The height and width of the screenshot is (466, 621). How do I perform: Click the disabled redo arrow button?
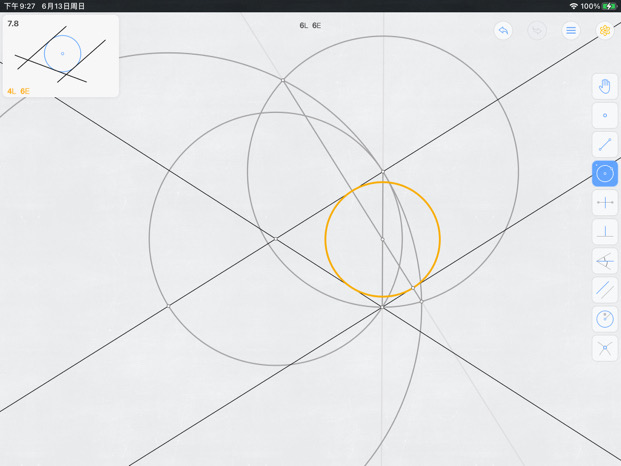coord(537,30)
